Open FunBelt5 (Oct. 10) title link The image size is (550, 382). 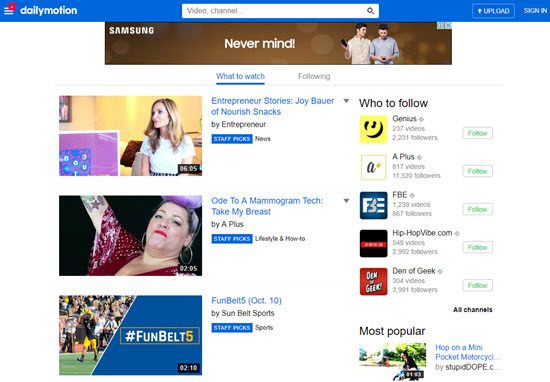[x=246, y=301]
